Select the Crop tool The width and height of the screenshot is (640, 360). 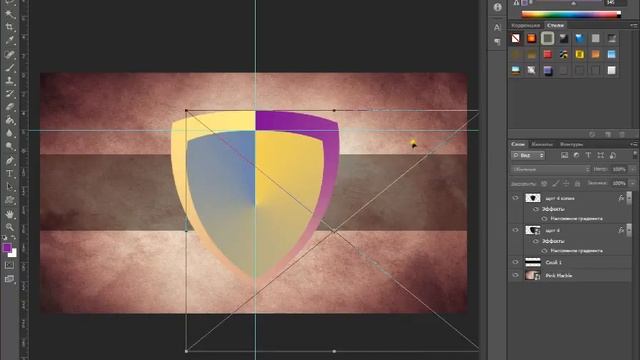(10, 27)
